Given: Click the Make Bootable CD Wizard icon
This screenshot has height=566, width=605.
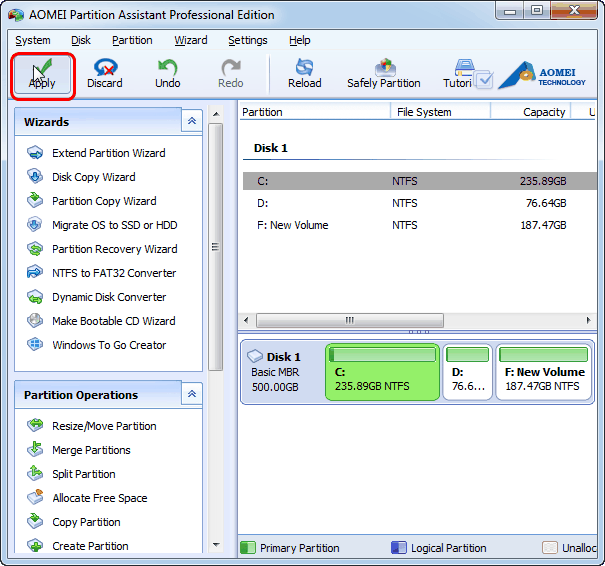Looking at the screenshot, I should coord(35,321).
